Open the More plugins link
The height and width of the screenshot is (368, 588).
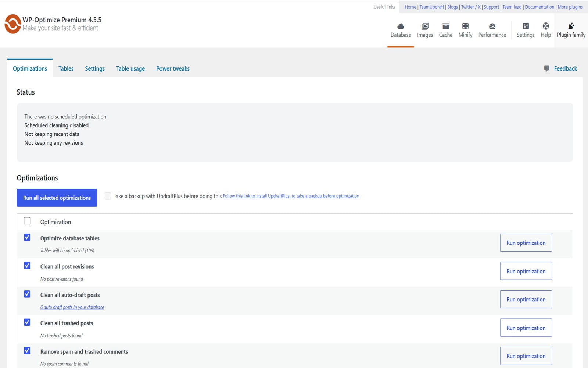(x=570, y=7)
